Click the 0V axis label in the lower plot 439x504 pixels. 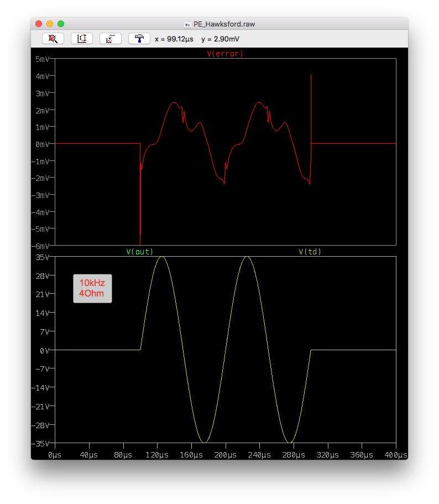(x=45, y=351)
